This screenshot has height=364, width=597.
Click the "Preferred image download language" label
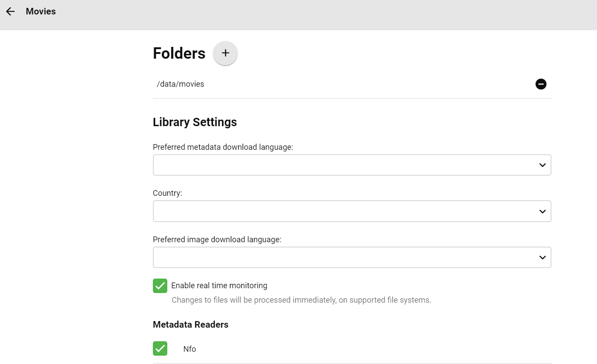tap(217, 240)
